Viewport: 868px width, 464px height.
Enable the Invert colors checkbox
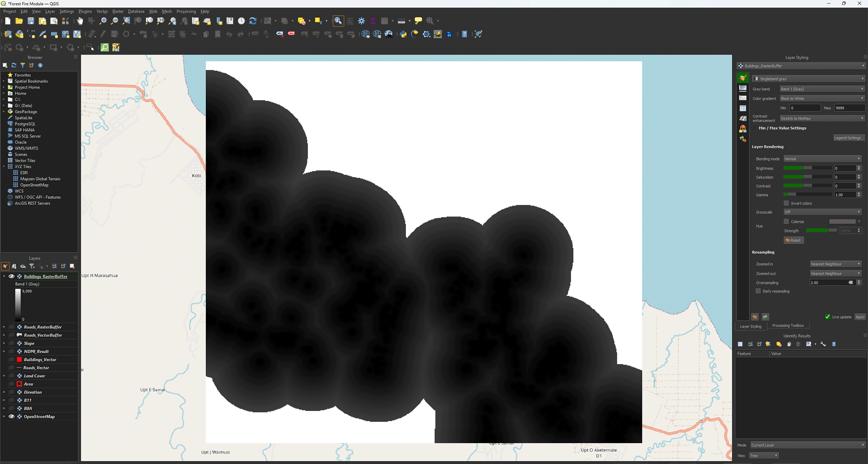pos(786,204)
